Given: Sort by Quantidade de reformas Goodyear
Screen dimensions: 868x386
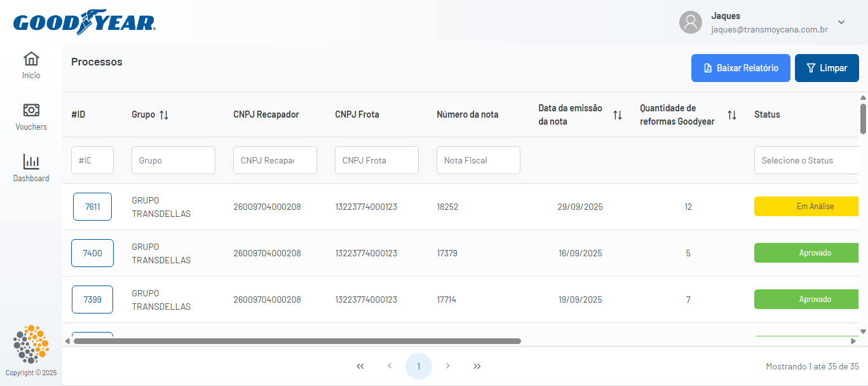Looking at the screenshot, I should point(732,115).
